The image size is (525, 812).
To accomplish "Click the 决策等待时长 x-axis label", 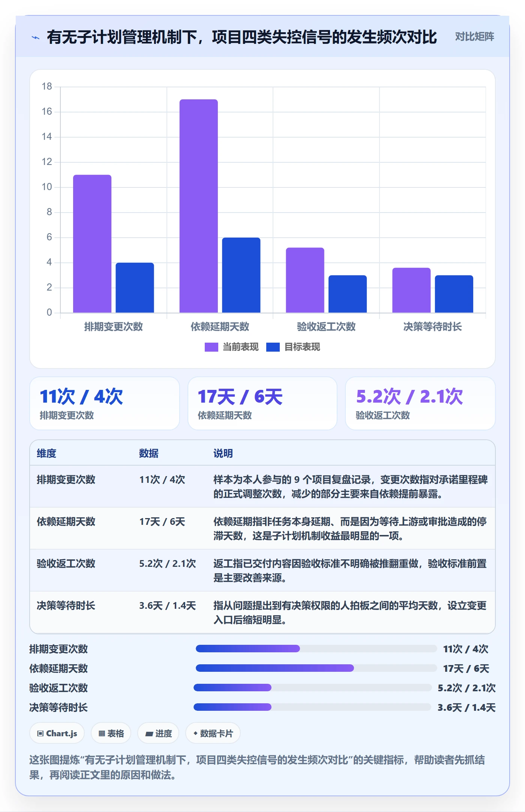I will [x=432, y=327].
